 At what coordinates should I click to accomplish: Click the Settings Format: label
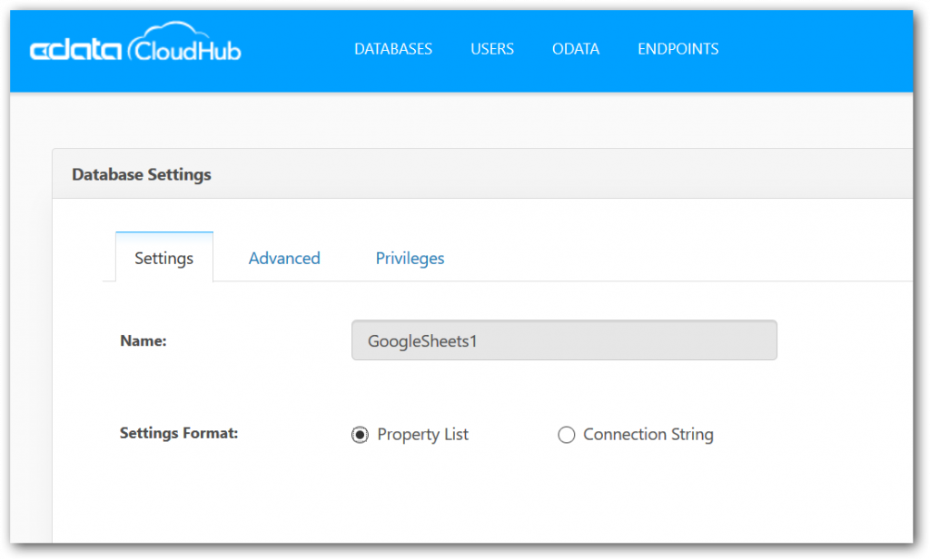tap(179, 433)
